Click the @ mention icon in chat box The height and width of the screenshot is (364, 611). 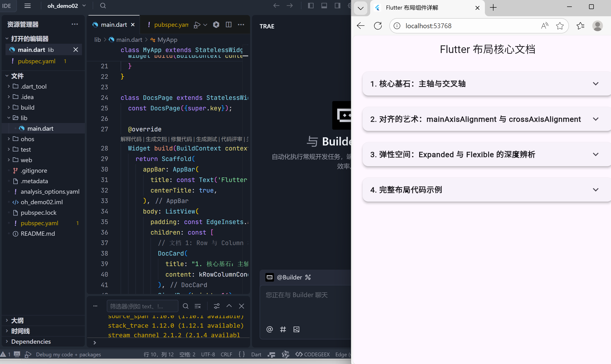(270, 329)
